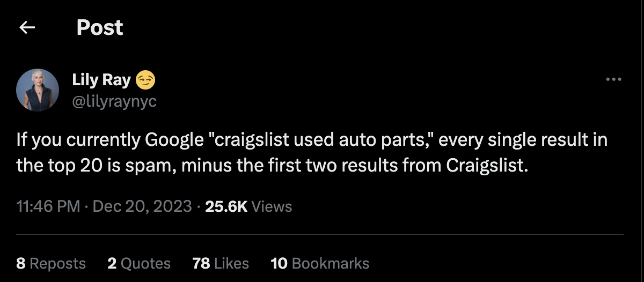The image size is (644, 282).
Task: Click the smirking emoji beside Lily Ray
Action: click(145, 80)
